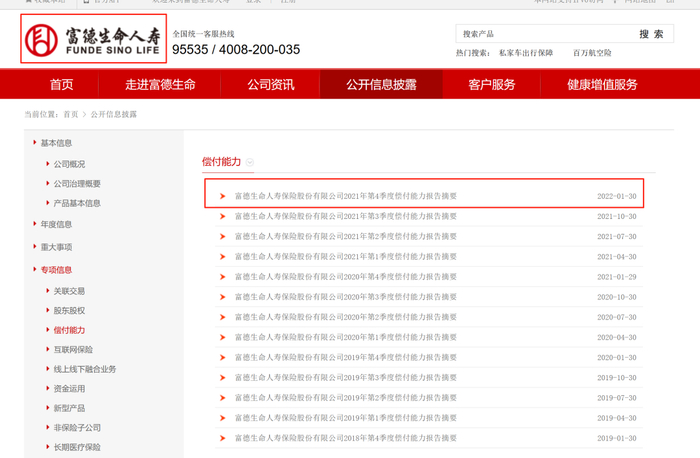Expand 基本信息 sidebar section

click(56, 143)
